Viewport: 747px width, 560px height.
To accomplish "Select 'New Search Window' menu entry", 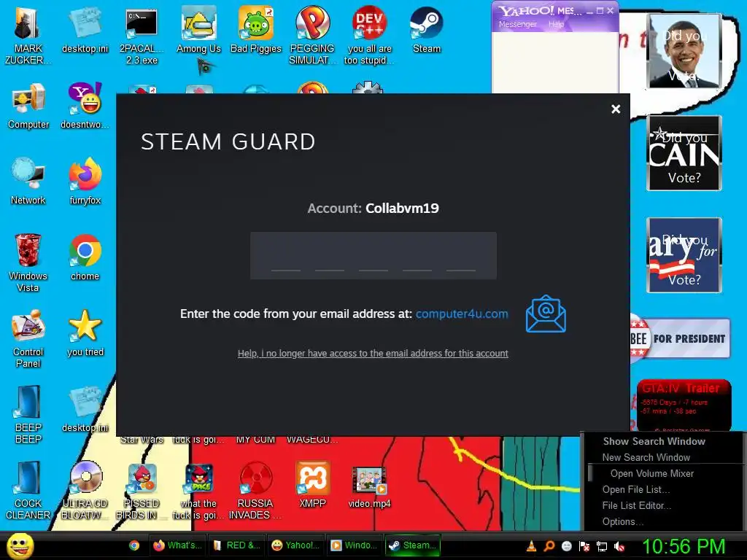I will coord(646,458).
